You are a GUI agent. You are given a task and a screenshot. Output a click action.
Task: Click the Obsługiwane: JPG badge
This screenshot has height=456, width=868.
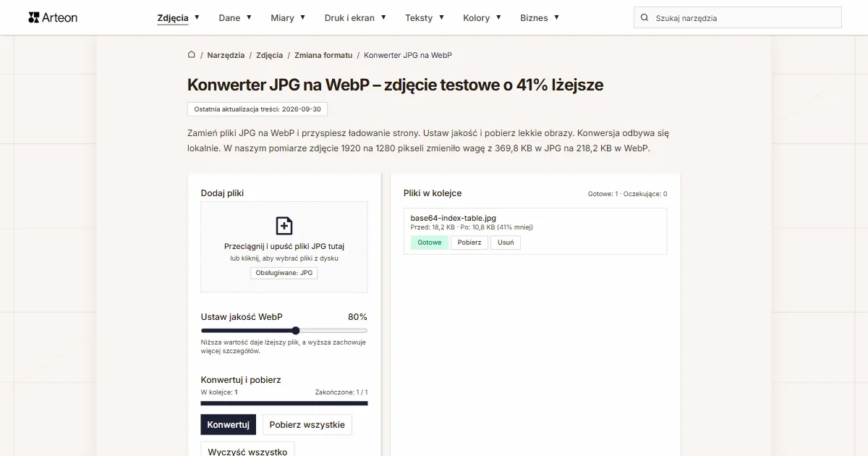coord(284,273)
